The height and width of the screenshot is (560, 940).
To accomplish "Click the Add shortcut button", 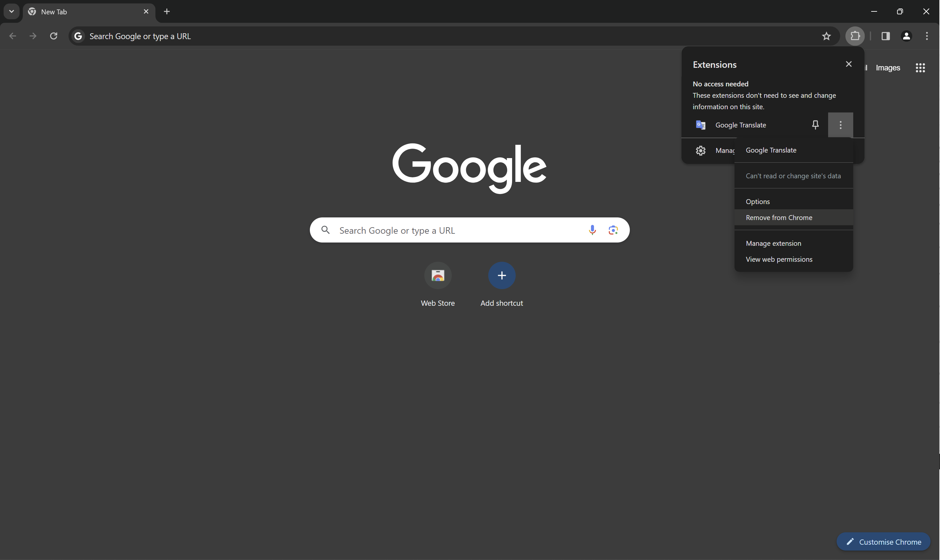I will click(502, 285).
